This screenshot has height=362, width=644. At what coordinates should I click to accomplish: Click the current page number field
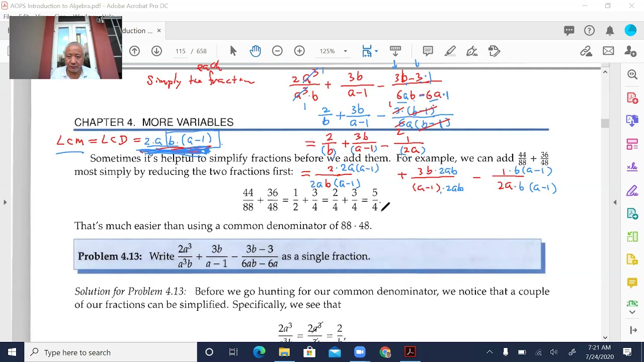point(181,51)
